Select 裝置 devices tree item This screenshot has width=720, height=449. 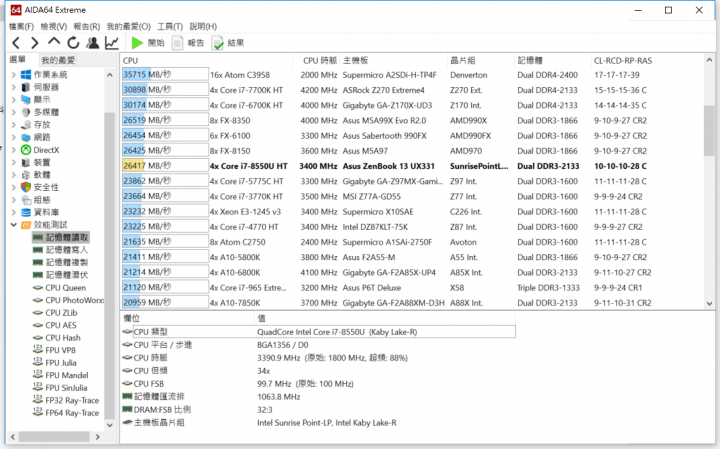click(36, 162)
